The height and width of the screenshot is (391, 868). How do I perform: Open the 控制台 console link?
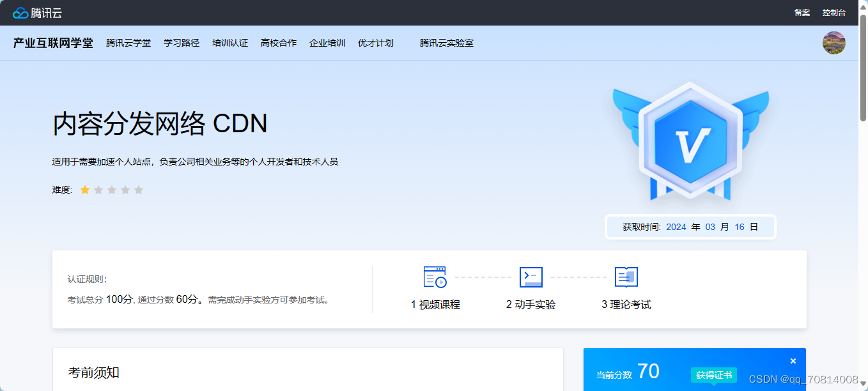834,13
